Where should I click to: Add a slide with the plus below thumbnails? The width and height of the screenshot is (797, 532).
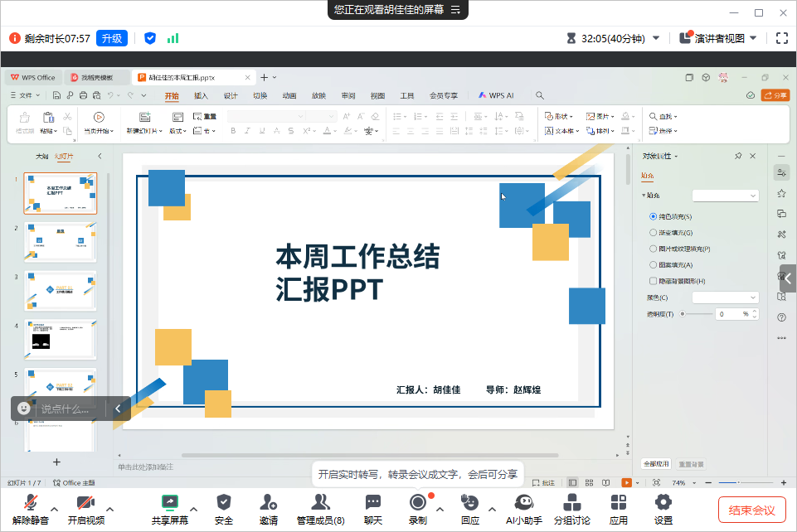pyautogui.click(x=57, y=462)
